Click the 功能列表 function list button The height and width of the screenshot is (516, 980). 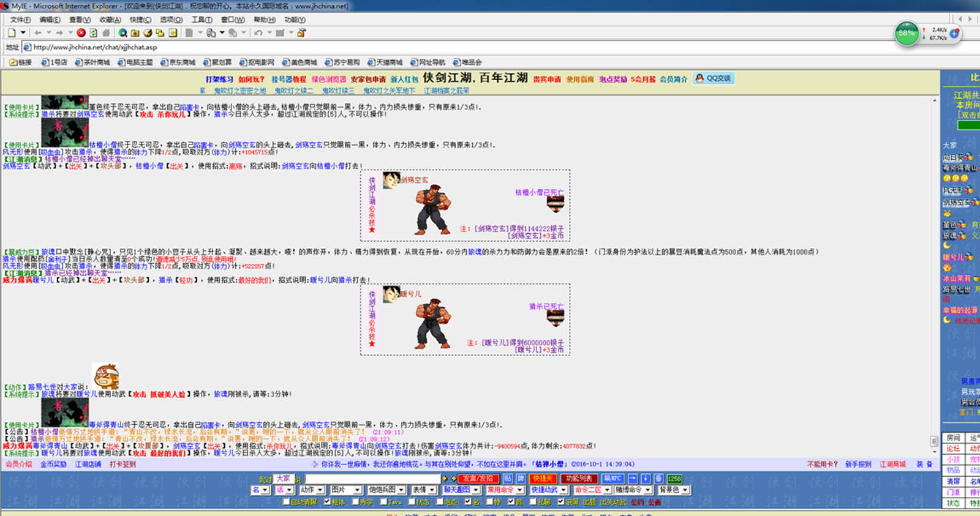pos(579,479)
